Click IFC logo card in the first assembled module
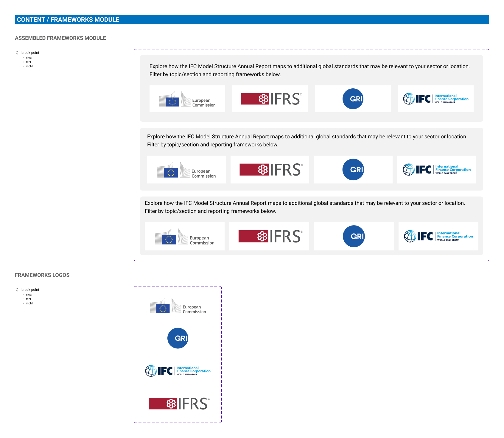Screen dimensions: 504x438 pos(436,99)
